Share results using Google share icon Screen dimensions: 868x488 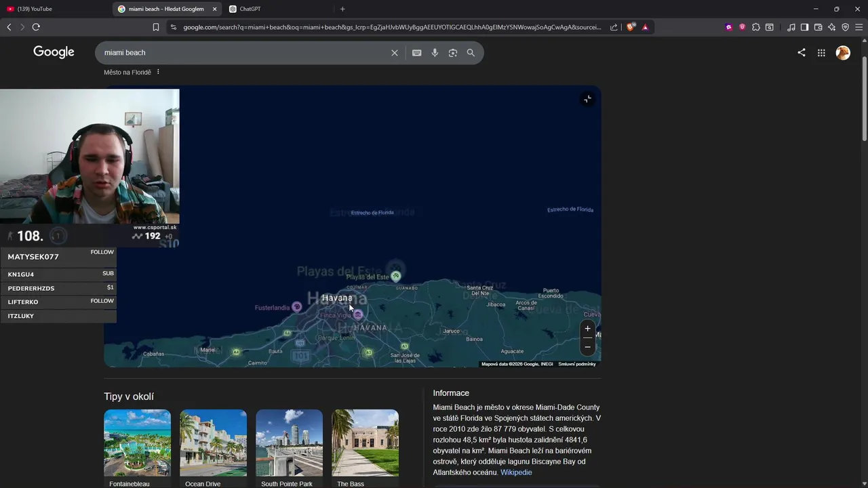tap(802, 52)
